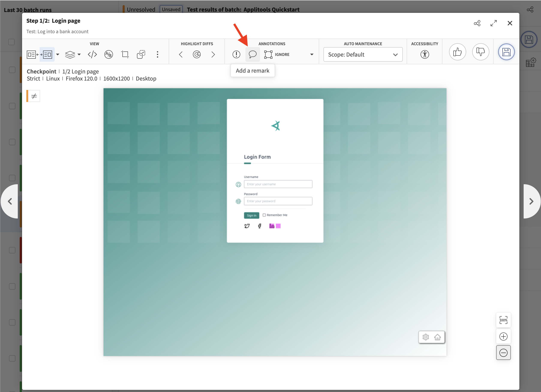Toggle the not-equal diff indicator button
The image size is (541, 392).
point(34,96)
